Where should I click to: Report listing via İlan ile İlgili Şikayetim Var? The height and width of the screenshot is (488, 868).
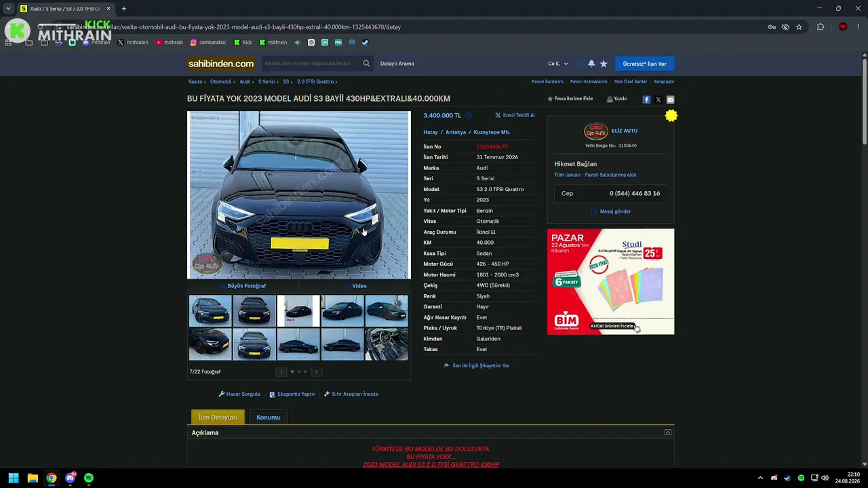pos(477,365)
